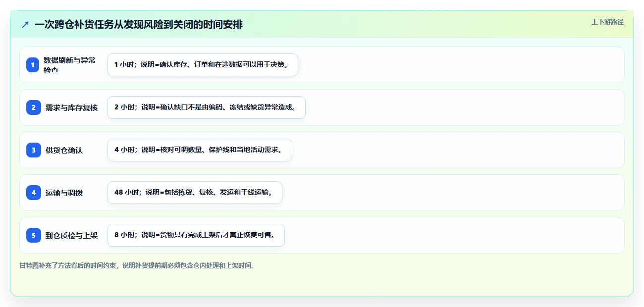This screenshot has width=644, height=307.
Task: Click the 运输与调拨 step label
Action: pyautogui.click(x=64, y=193)
